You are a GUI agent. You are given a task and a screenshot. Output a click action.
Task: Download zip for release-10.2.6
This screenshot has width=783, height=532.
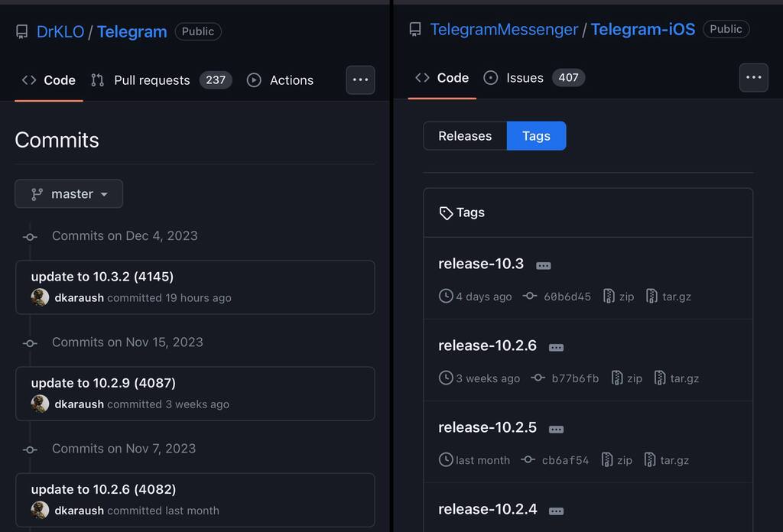coord(635,378)
